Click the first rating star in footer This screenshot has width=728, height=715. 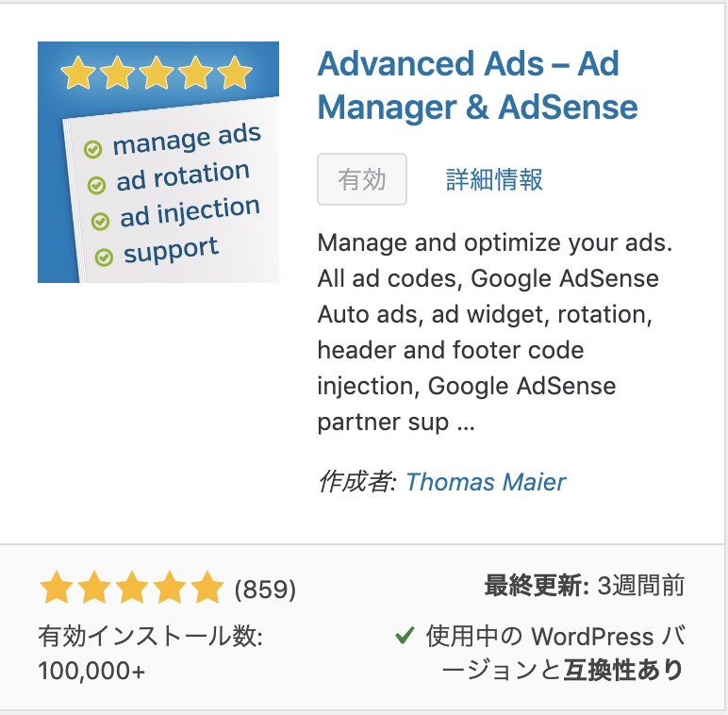(x=57, y=588)
